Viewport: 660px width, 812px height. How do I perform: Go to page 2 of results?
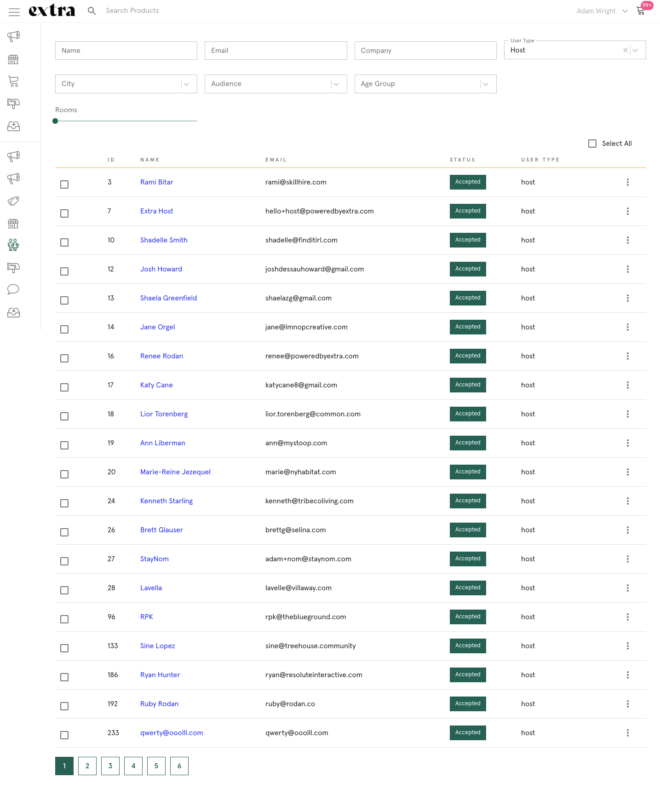point(87,766)
